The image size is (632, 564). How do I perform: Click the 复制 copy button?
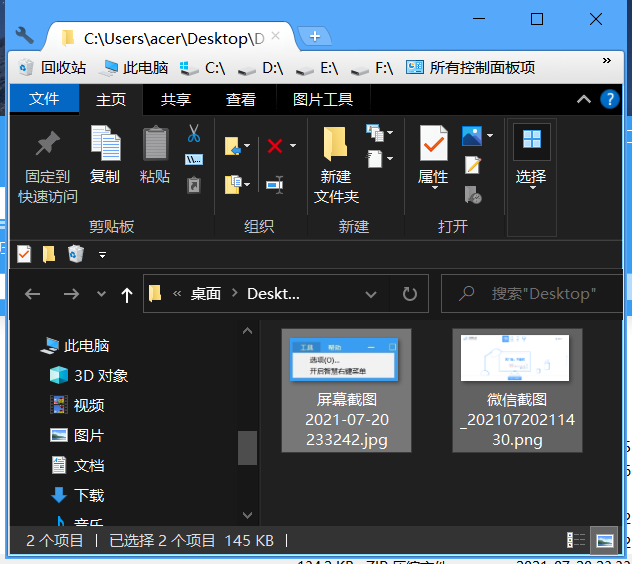coord(105,155)
